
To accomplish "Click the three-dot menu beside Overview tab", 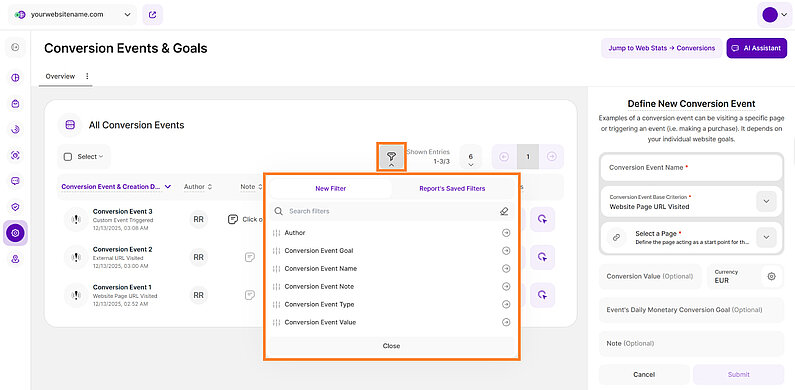I will pyautogui.click(x=87, y=76).
